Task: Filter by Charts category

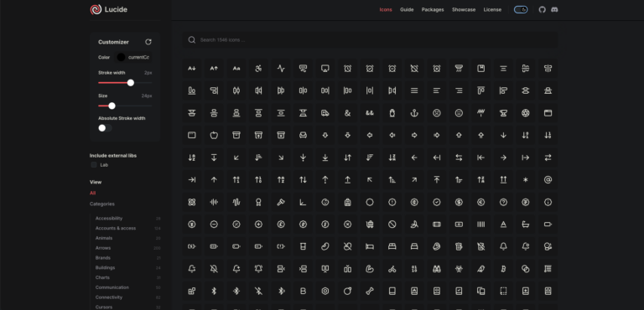Action: coord(102,277)
